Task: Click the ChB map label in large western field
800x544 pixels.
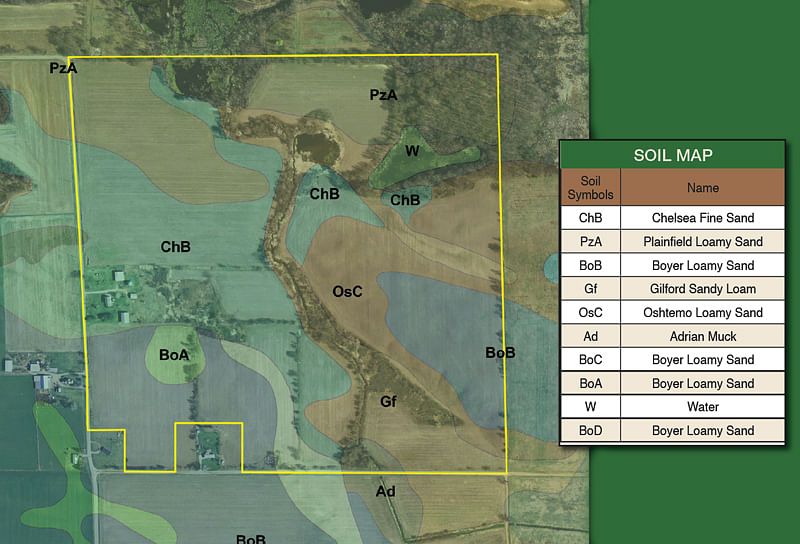Action: pos(176,247)
